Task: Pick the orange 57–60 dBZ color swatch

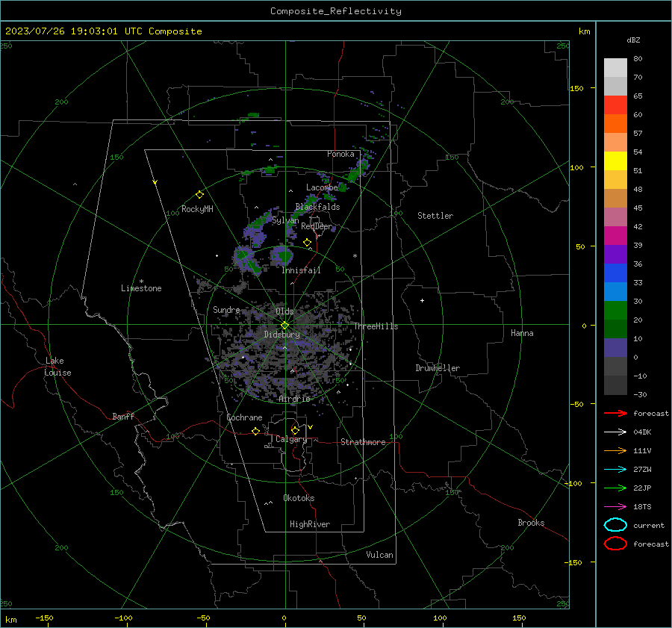Action: [615, 124]
